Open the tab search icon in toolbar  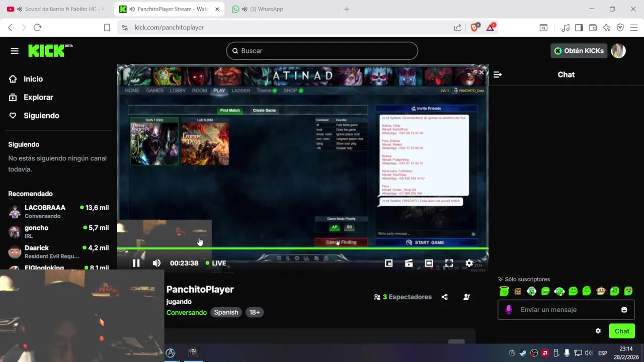tap(543, 28)
